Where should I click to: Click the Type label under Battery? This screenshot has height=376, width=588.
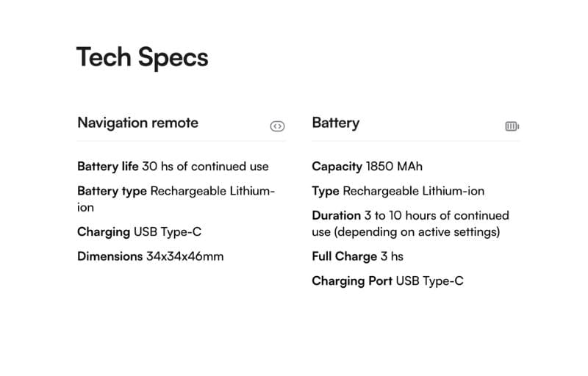point(326,191)
